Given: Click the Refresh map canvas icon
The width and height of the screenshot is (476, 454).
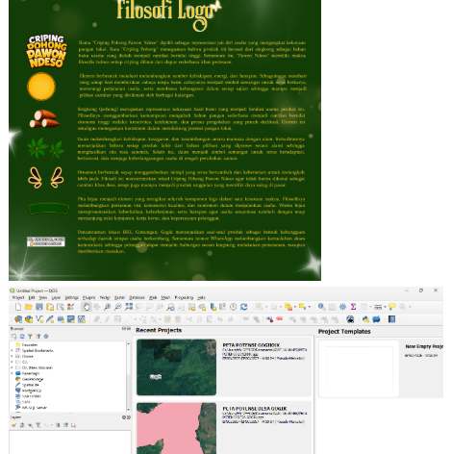Looking at the screenshot, I should pyautogui.click(x=244, y=307).
